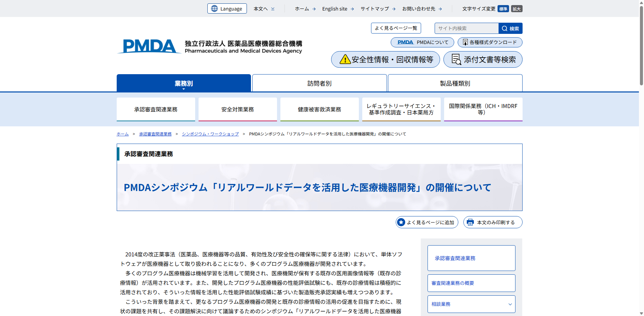Click the star icon on よく見るページに追加
Image resolution: width=644 pixels, height=316 pixels.
tap(401, 222)
